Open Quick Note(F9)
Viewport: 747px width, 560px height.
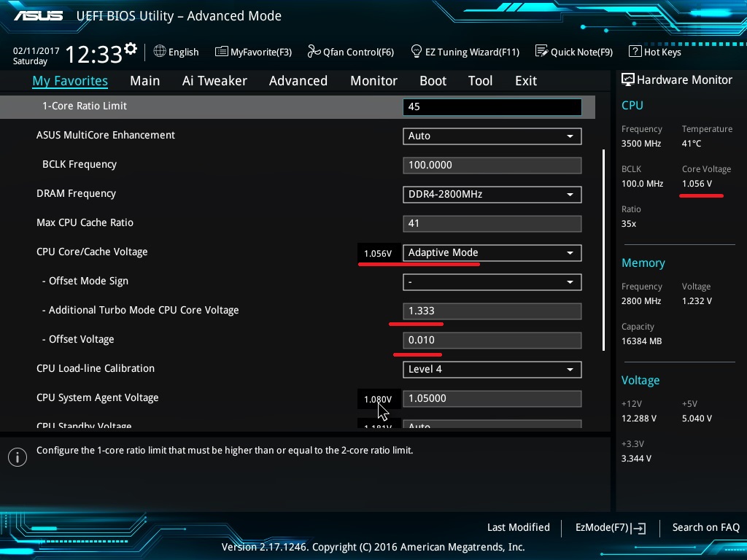point(581,52)
